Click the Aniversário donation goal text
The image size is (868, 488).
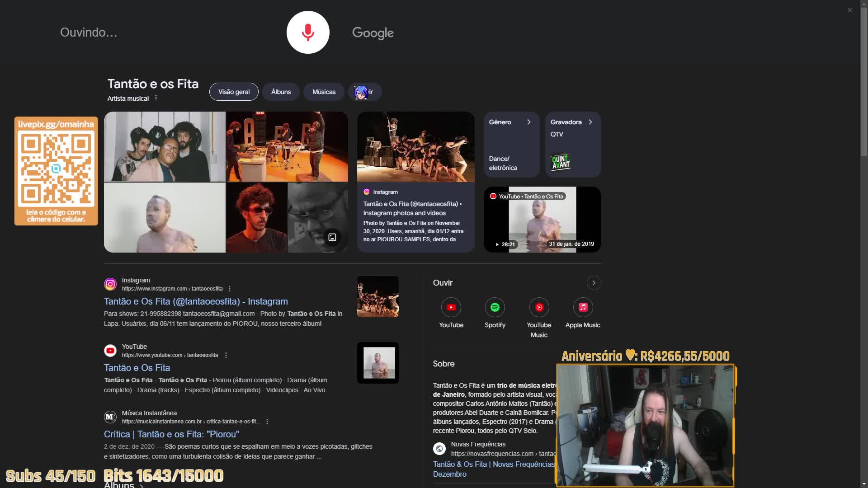point(646,356)
